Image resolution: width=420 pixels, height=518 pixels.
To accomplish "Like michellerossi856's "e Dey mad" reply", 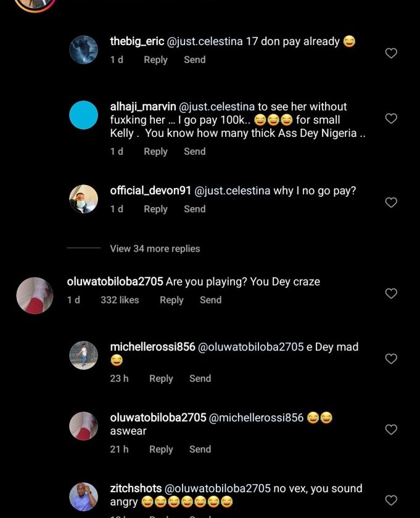I will (x=391, y=358).
